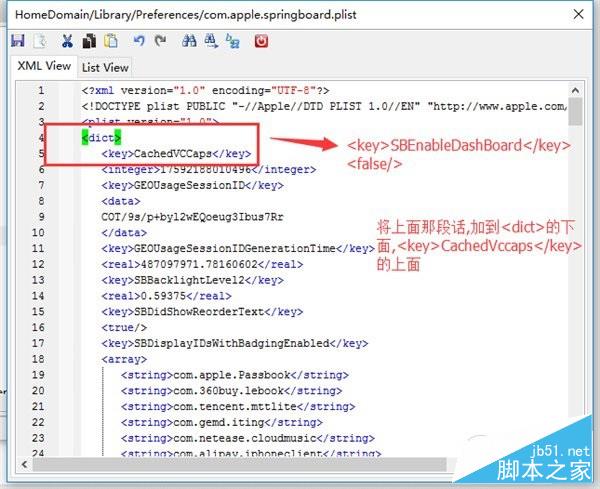Click the Paste clipboard icon

[111, 41]
